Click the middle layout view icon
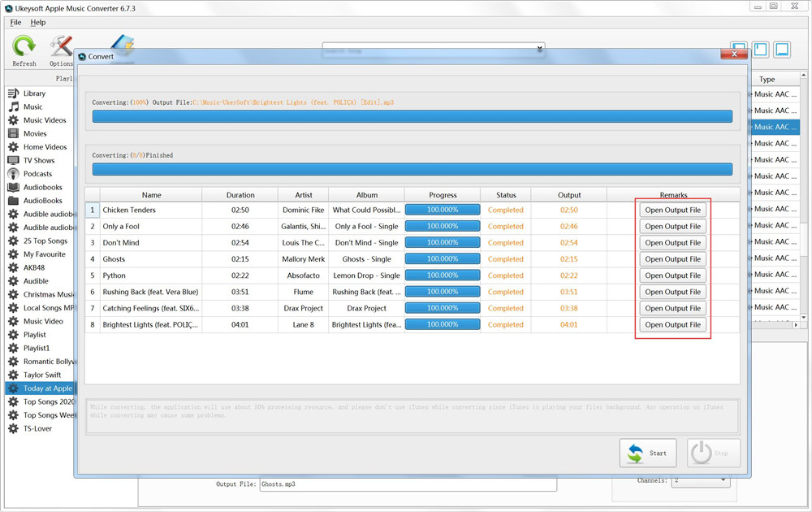This screenshot has width=812, height=512. pos(760,50)
